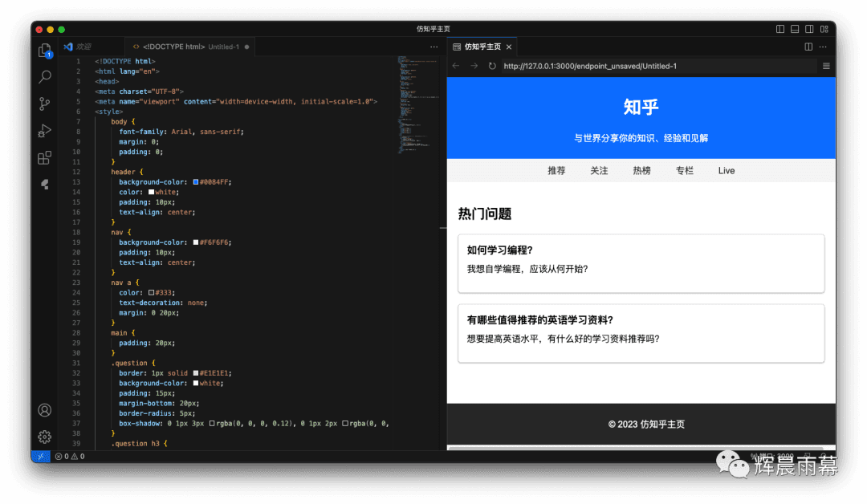Open the Search view in the activity bar
The width and height of the screenshot is (867, 504).
(x=45, y=77)
